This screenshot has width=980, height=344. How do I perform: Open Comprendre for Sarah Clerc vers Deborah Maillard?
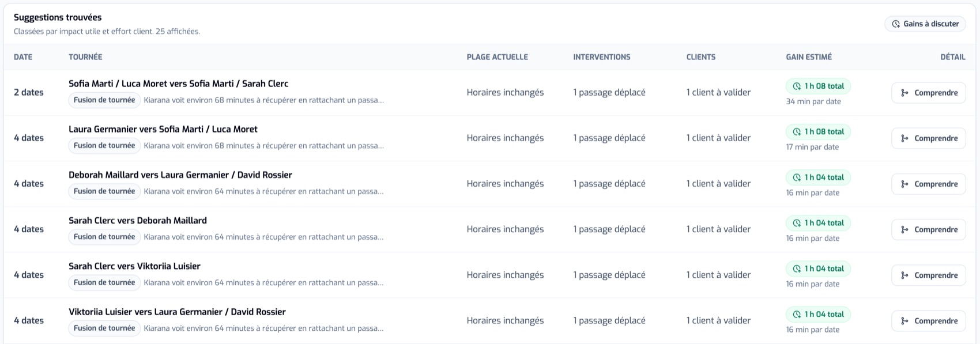tap(929, 229)
